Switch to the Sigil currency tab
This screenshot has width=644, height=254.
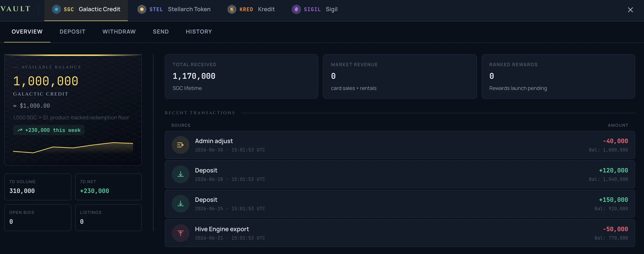click(x=315, y=10)
